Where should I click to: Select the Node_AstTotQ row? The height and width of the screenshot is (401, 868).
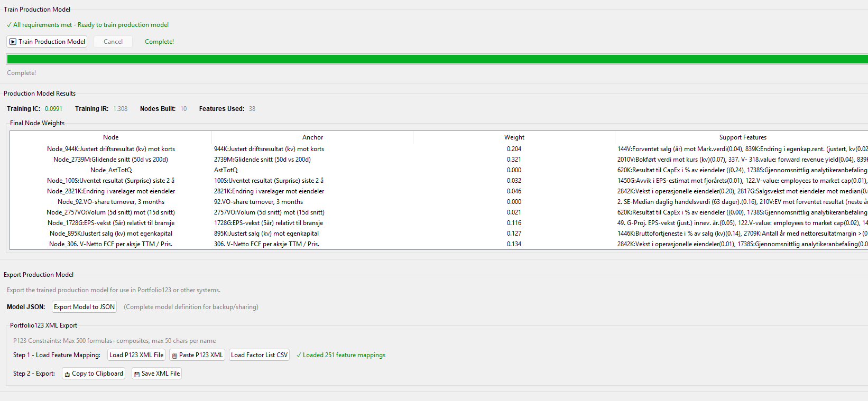pos(111,170)
